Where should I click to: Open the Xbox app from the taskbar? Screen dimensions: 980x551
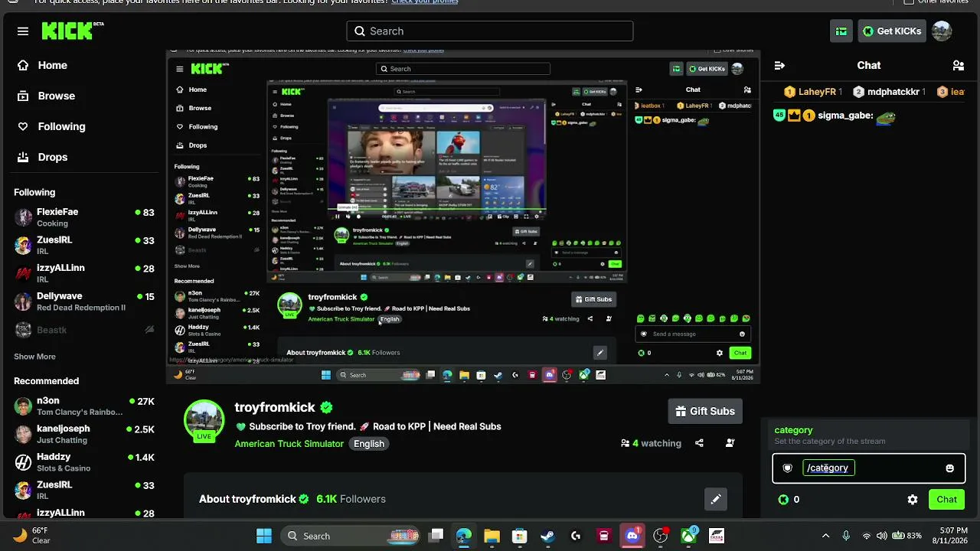point(689,536)
